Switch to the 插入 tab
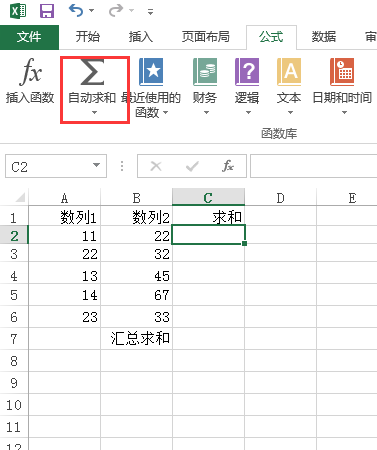The image size is (377, 450). click(x=141, y=37)
